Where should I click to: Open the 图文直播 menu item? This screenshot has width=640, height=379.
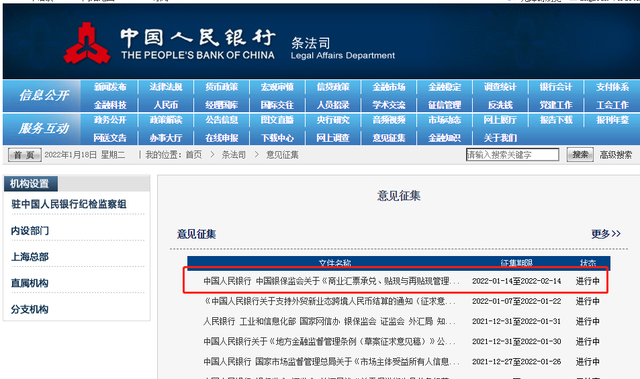click(277, 120)
